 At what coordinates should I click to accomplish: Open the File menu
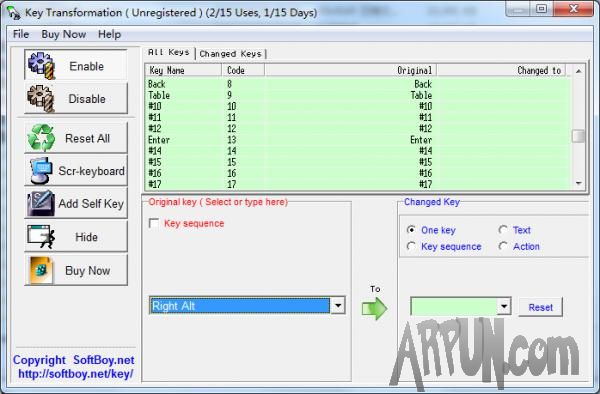click(x=21, y=34)
